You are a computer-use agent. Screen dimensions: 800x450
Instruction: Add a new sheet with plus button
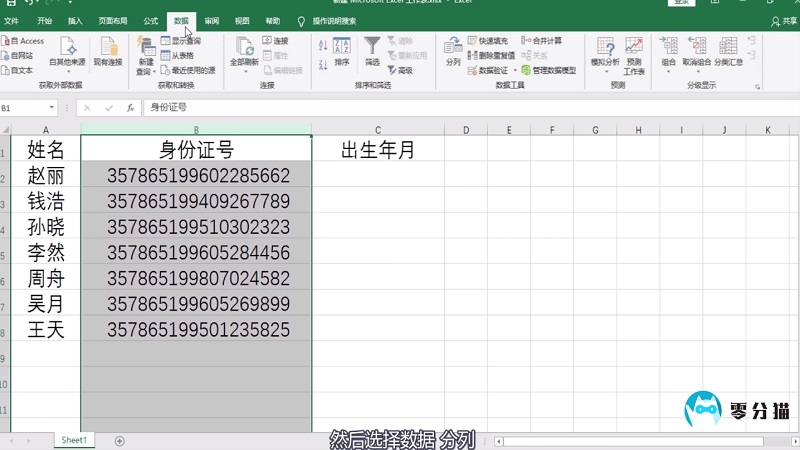click(x=120, y=440)
